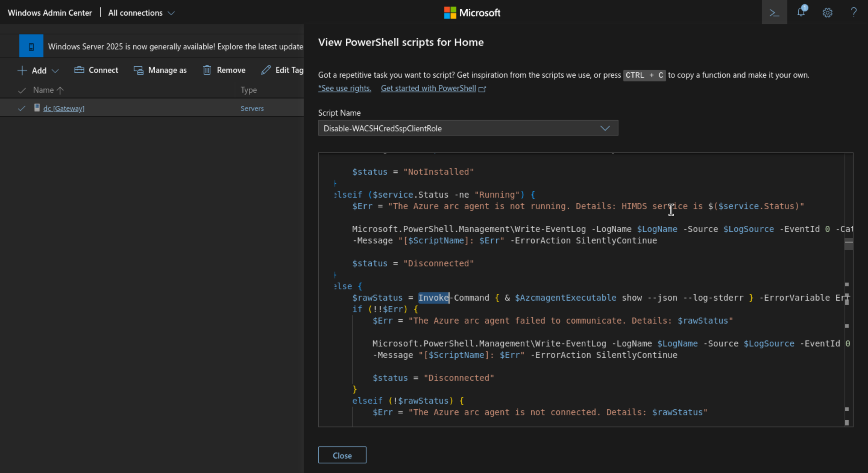This screenshot has width=868, height=473.
Task: Click the Connect toolbar button
Action: tap(96, 70)
